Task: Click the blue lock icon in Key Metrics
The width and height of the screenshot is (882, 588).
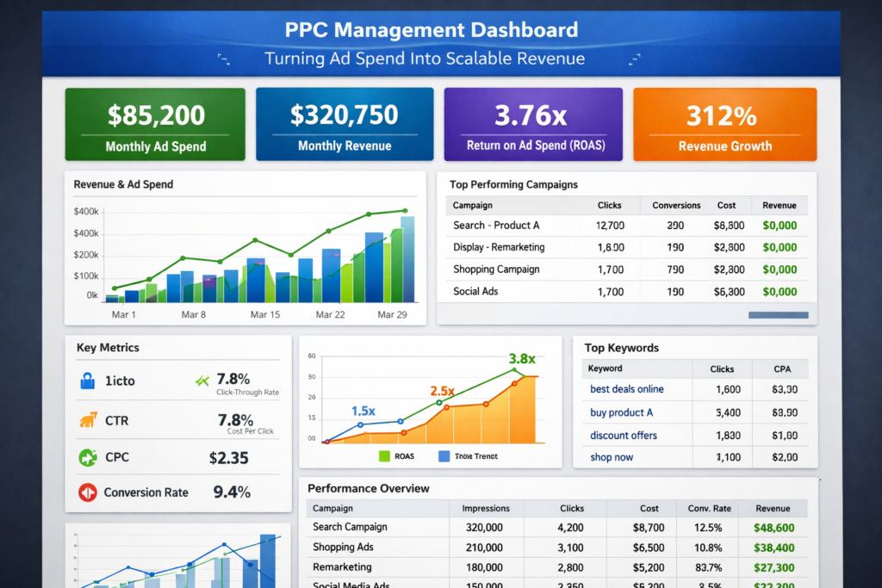Action: pyautogui.click(x=87, y=380)
